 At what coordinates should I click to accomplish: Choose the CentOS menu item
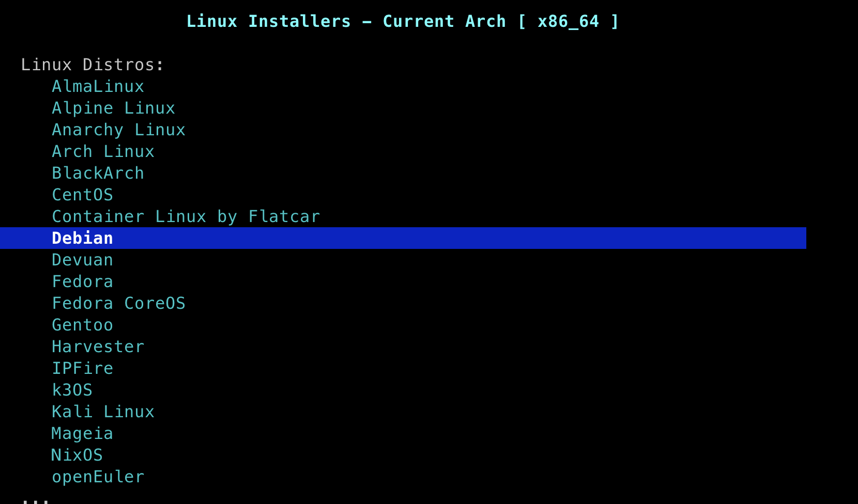tap(82, 195)
